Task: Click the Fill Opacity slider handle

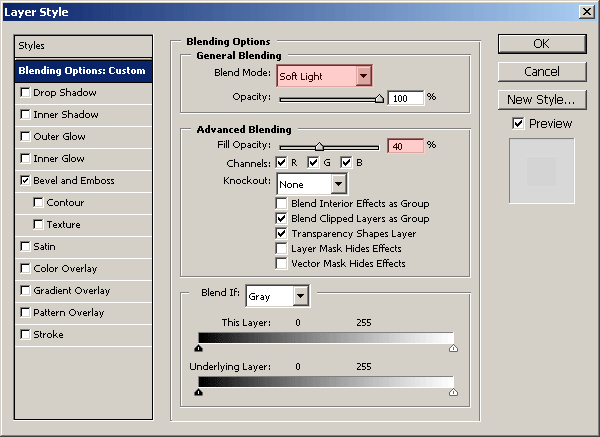Action: [319, 147]
